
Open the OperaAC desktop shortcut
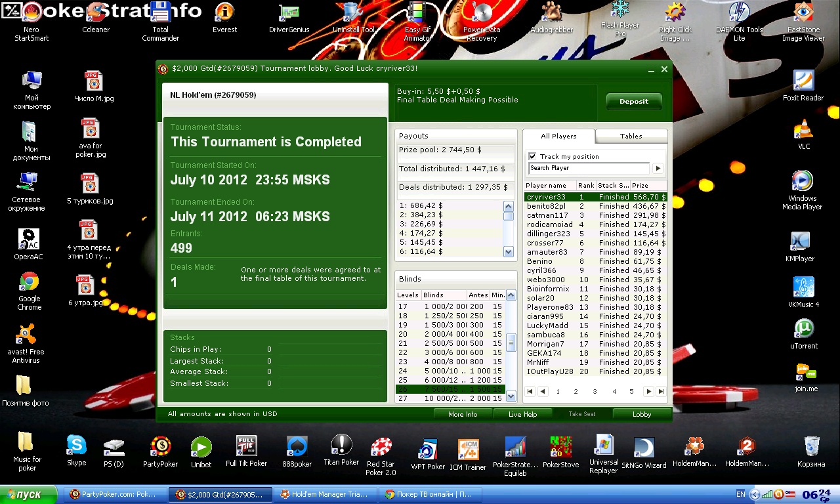[28, 244]
